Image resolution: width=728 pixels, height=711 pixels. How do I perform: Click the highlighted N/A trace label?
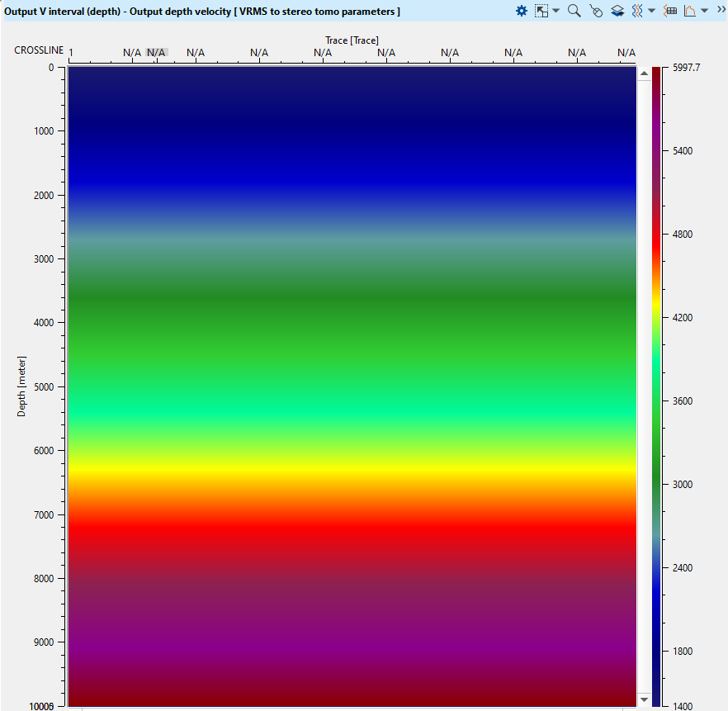pos(156,52)
